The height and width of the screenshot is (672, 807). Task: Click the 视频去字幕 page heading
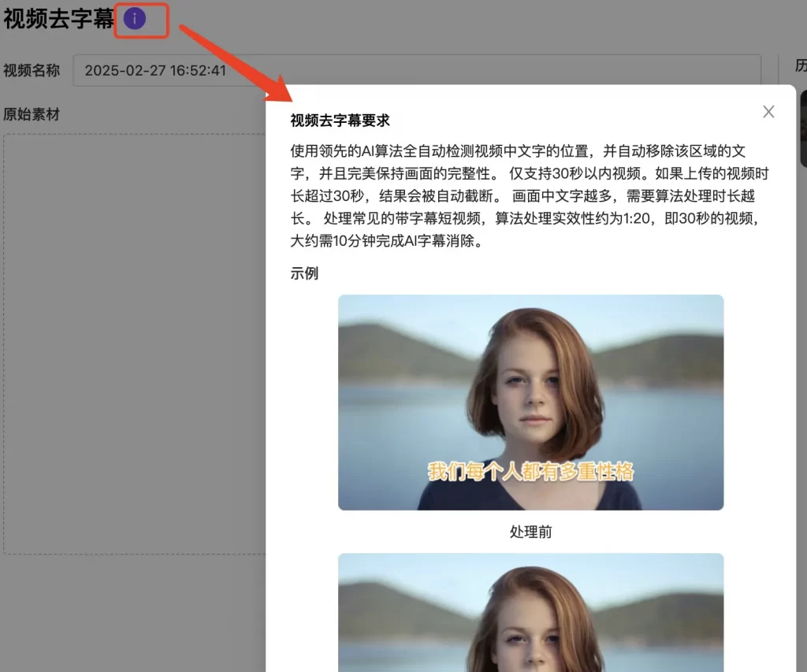(x=58, y=19)
